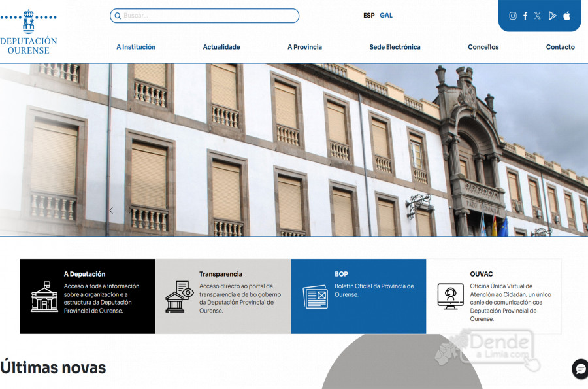588x389 pixels.
Task: Open the A Deputación card title
Action: point(84,274)
